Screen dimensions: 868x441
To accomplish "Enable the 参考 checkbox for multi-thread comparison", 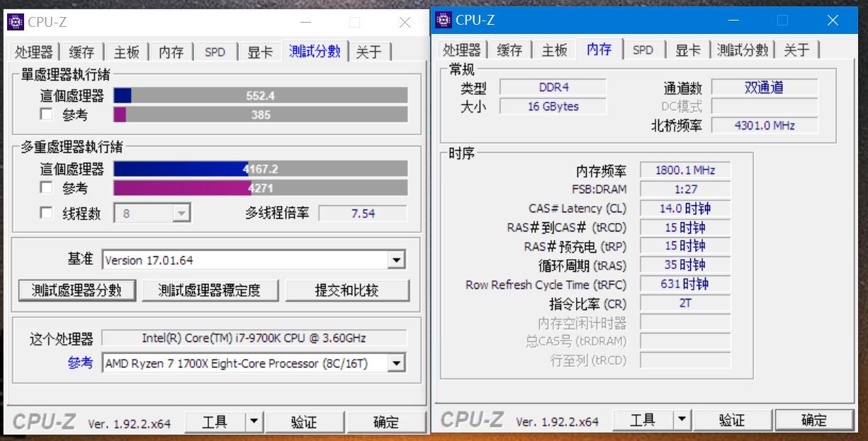I will tap(46, 188).
